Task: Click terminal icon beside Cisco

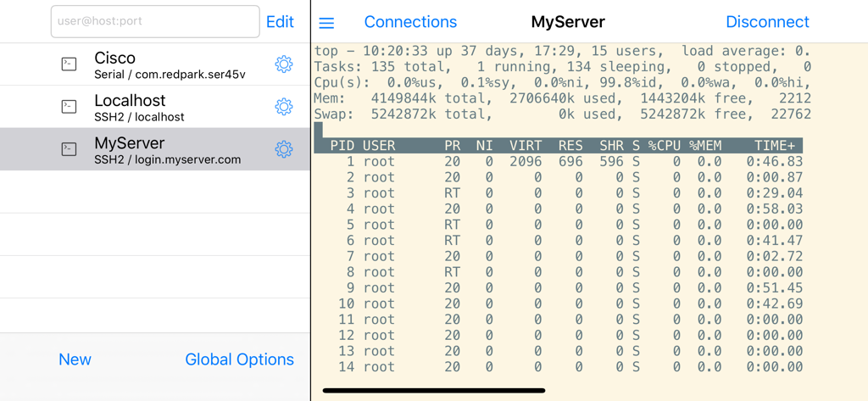Action: pyautogui.click(x=69, y=64)
